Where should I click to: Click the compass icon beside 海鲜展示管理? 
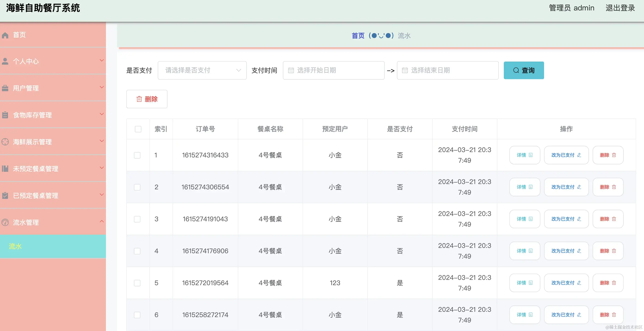(5, 142)
